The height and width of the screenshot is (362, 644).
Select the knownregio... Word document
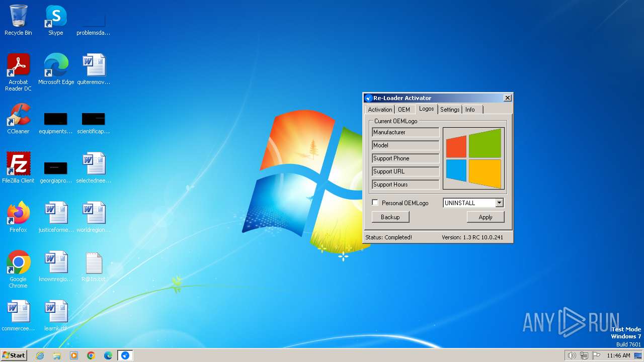pyautogui.click(x=55, y=266)
